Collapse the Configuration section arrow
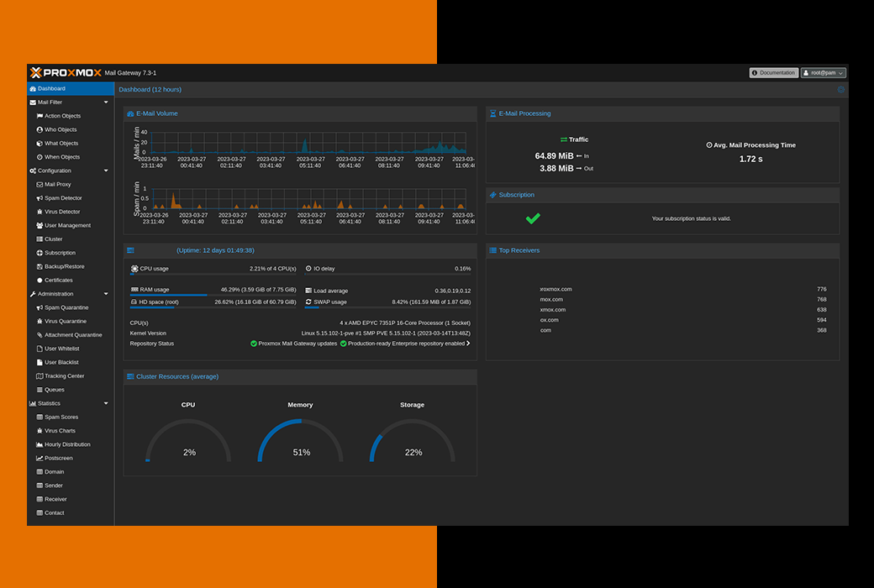The image size is (874, 588). (x=106, y=171)
